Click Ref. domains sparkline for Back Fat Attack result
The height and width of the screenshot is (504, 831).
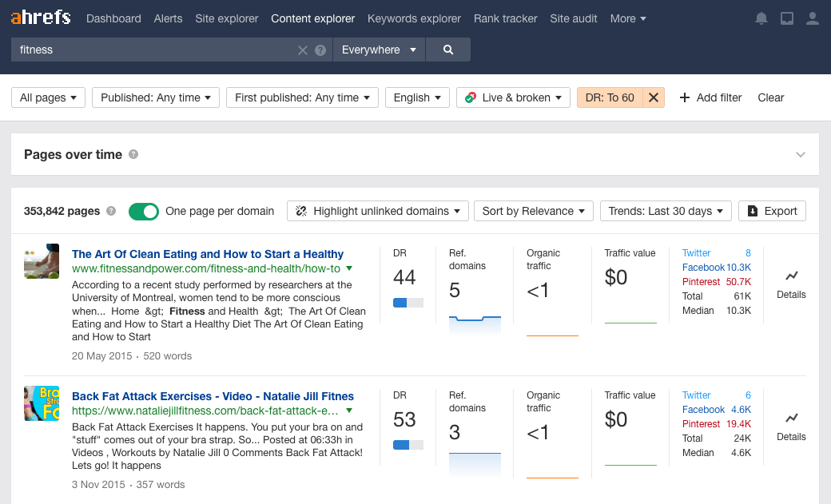tap(475, 464)
